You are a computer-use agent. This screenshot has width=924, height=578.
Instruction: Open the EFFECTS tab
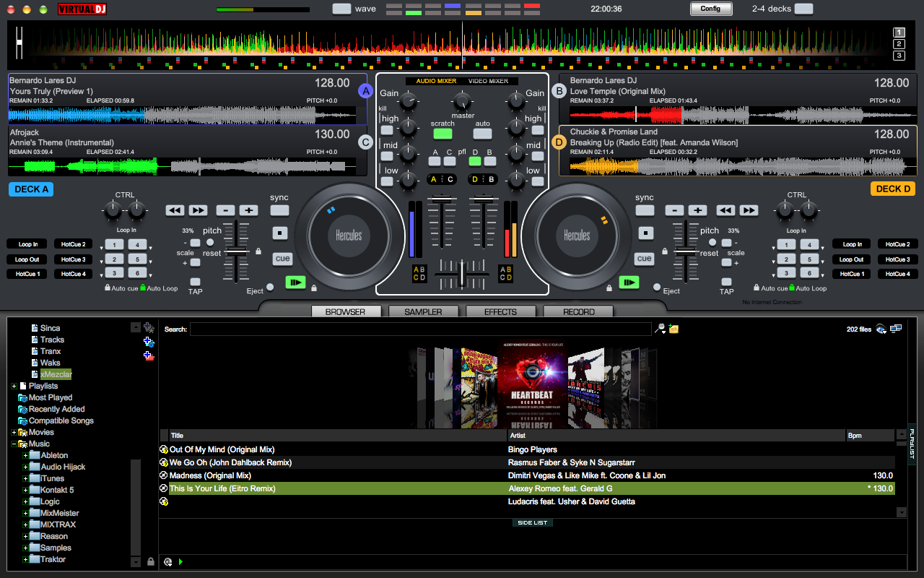tap(500, 312)
